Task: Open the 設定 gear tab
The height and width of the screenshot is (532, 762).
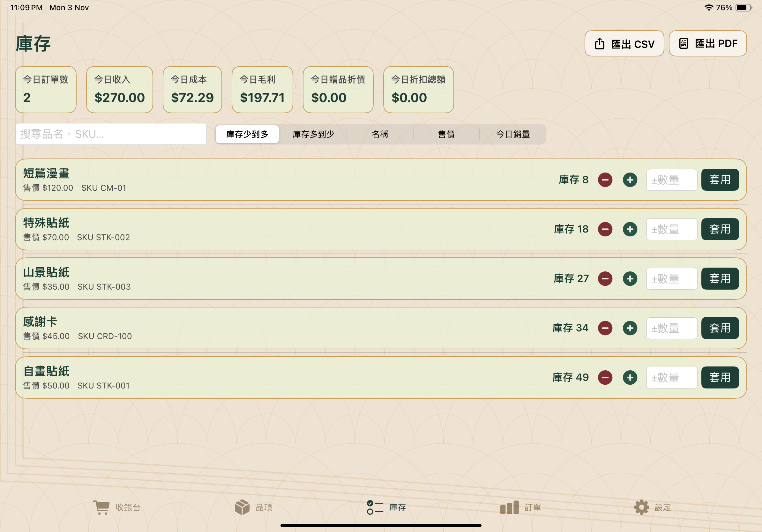Action: 652,507
